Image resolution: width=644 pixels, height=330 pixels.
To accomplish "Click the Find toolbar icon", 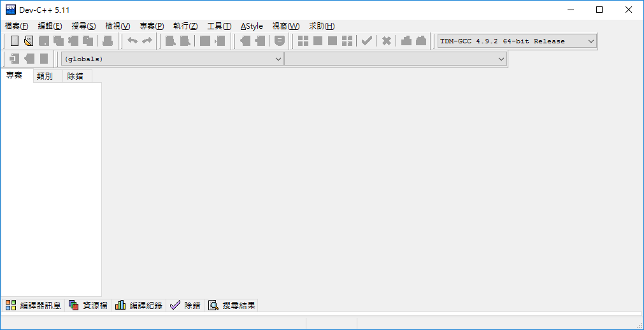I will click(x=170, y=41).
